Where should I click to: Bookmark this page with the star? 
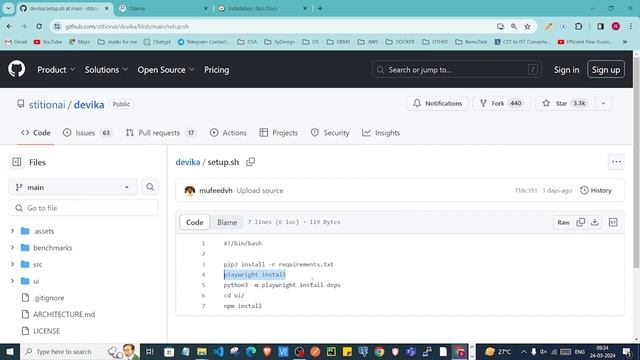pyautogui.click(x=527, y=26)
